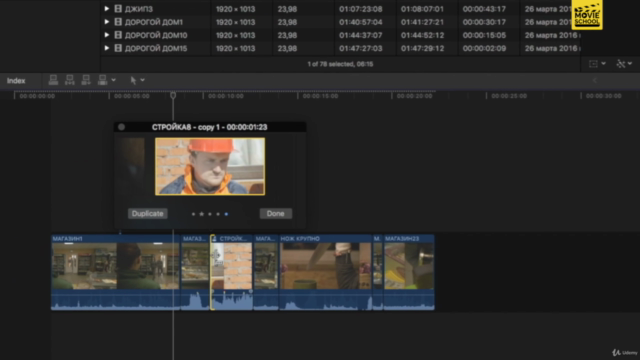Viewport: 640px width, 360px height.
Task: Click the append clip to storyline icon
Action: point(86,80)
